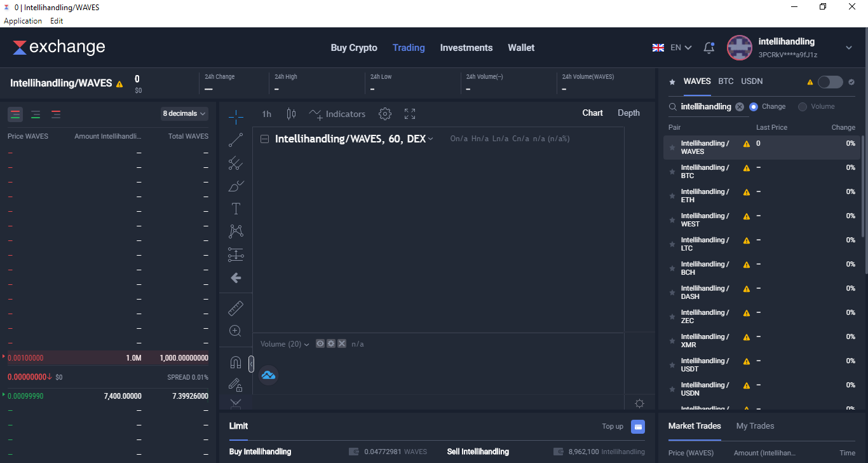
Task: Show both bids and asks in order book
Action: pos(15,114)
